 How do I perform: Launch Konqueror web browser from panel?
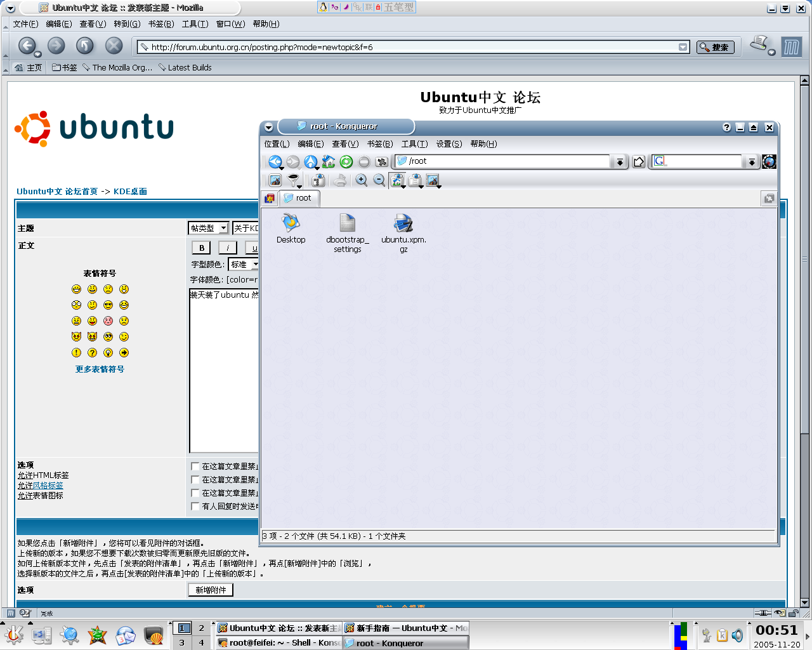tap(70, 635)
